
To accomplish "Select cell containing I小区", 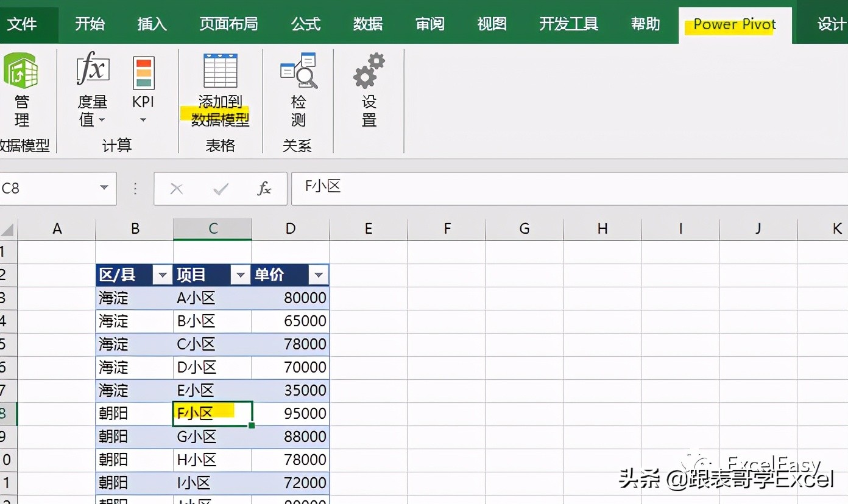I will coord(213,483).
